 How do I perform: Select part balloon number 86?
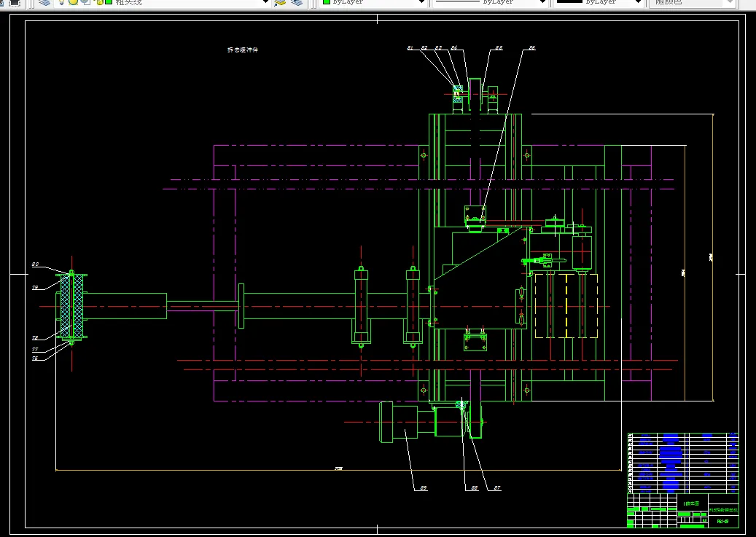click(531, 48)
